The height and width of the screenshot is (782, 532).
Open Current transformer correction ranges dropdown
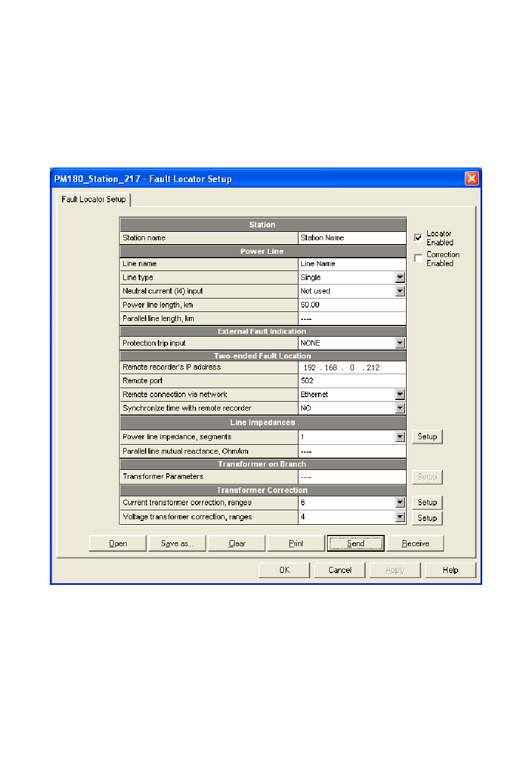point(400,502)
